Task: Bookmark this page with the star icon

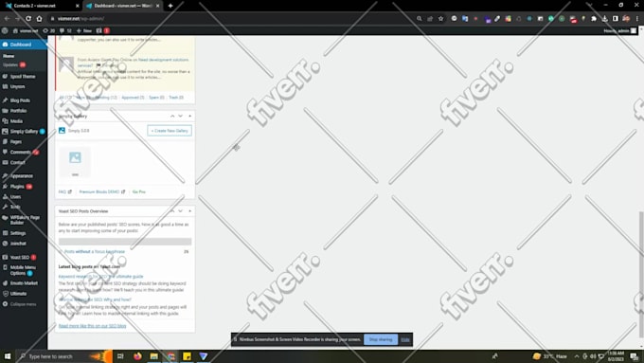Action: [x=440, y=19]
